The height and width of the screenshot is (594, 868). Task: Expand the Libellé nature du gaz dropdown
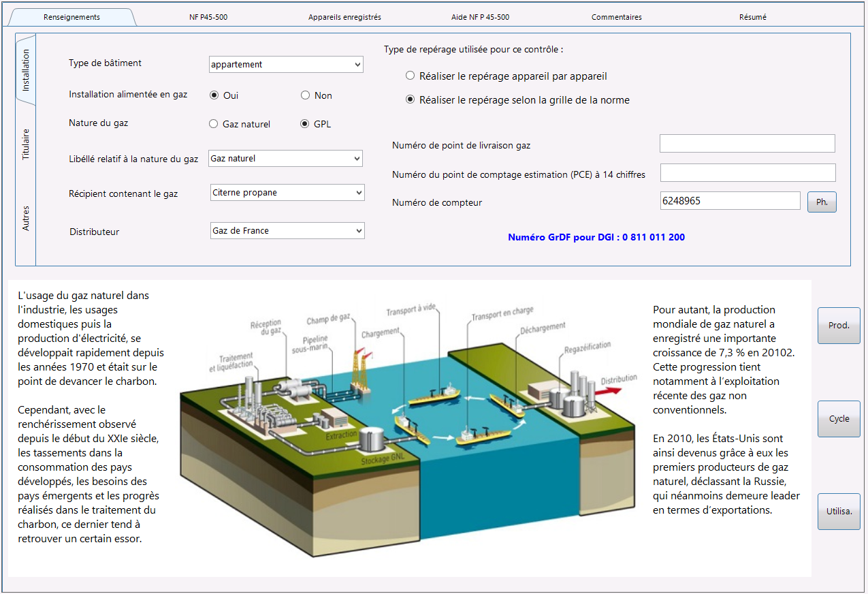click(286, 158)
